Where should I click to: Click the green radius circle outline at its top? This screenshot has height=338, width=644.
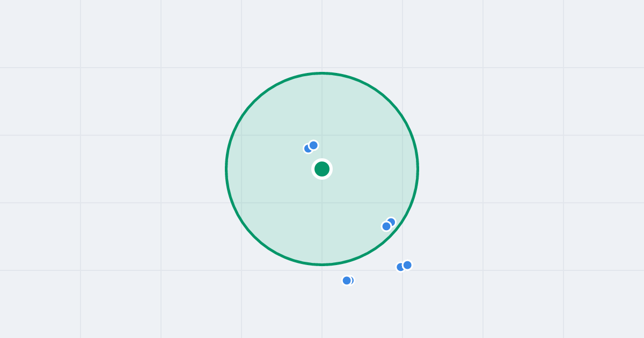(x=322, y=73)
